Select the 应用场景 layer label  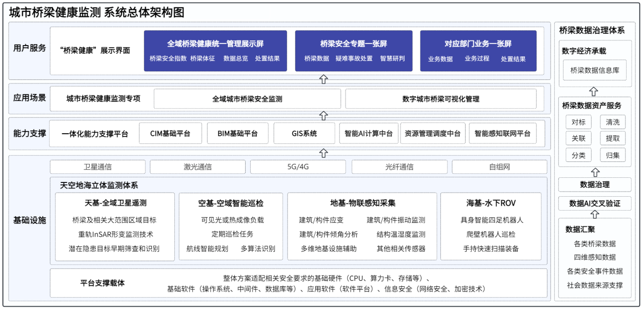[x=30, y=97]
